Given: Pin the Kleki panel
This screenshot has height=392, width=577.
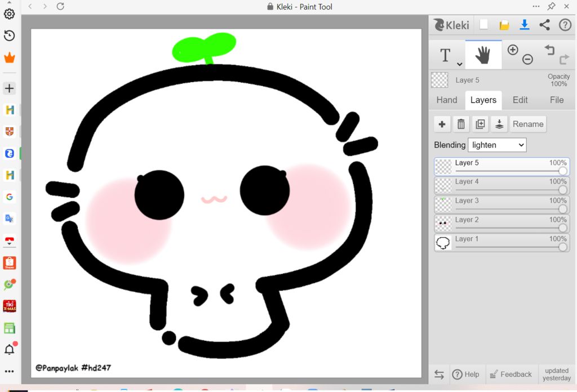Looking at the screenshot, I should click(551, 6).
